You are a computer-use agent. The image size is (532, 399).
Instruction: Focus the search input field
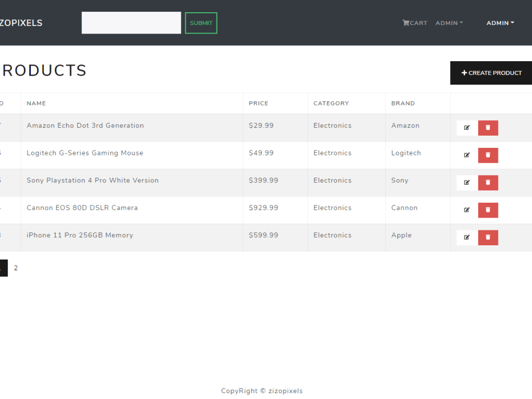pos(131,23)
